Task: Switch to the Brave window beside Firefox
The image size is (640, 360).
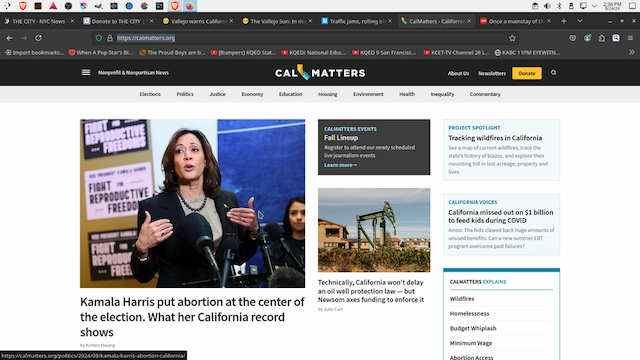Action: pos(175,6)
